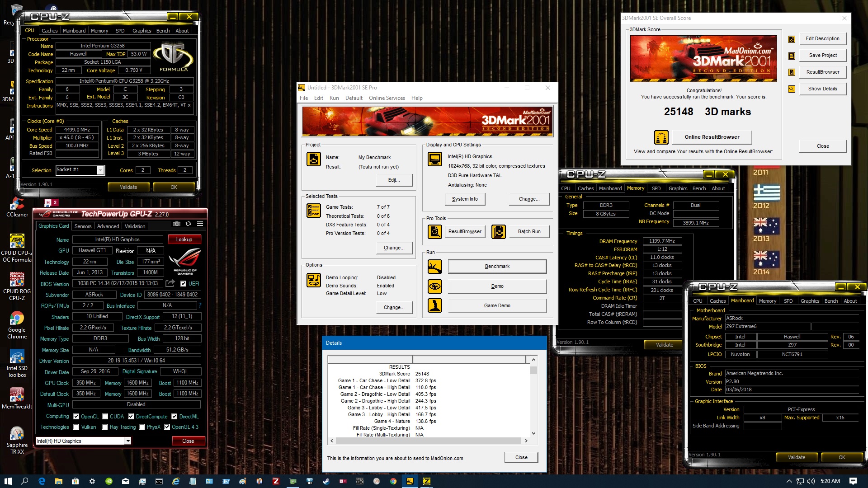Click the Save Project floppy icon
This screenshot has height=488, width=868.
(792, 56)
